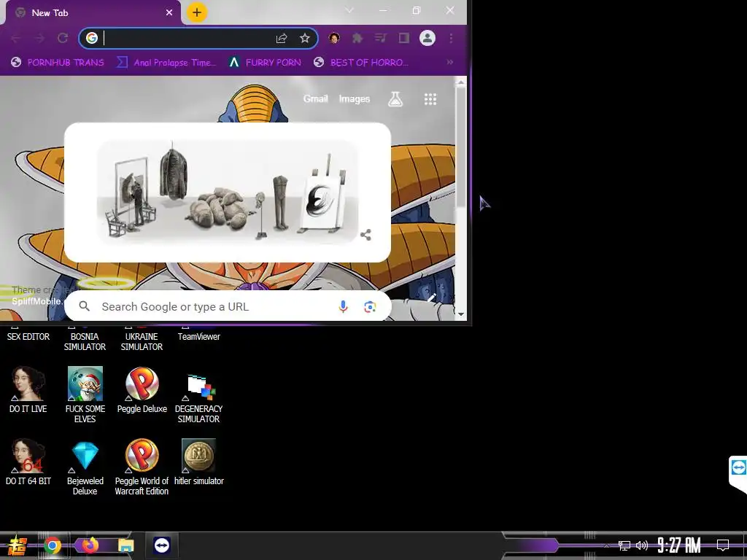Select the DO IT LIVE desktop icon
747x560 pixels.
click(x=28, y=391)
